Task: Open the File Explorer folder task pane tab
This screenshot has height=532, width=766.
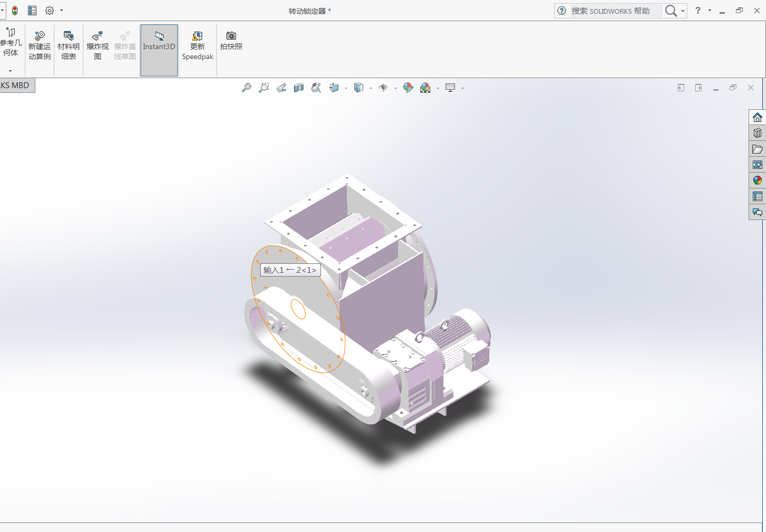Action: 758,149
